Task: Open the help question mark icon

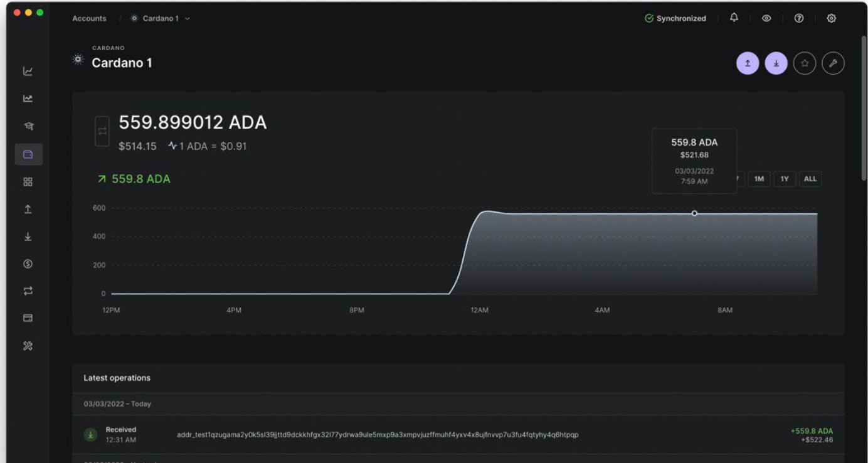Action: (799, 18)
